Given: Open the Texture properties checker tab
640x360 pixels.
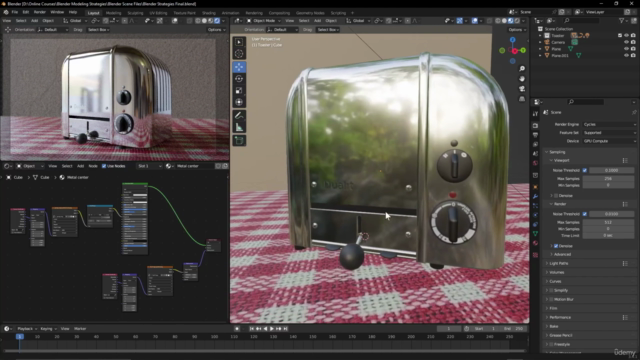Looking at the screenshot, I should click(x=536, y=255).
